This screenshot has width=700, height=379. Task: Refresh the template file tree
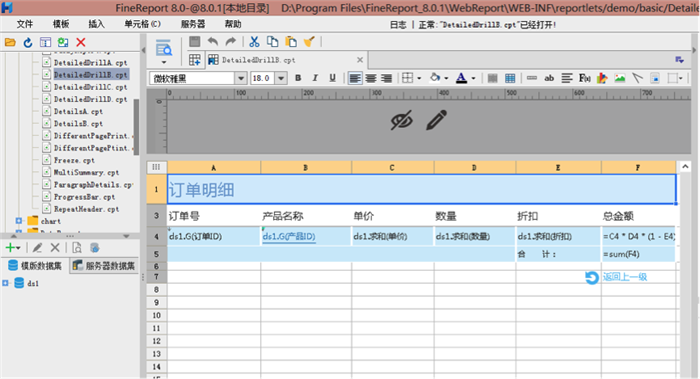[28, 42]
